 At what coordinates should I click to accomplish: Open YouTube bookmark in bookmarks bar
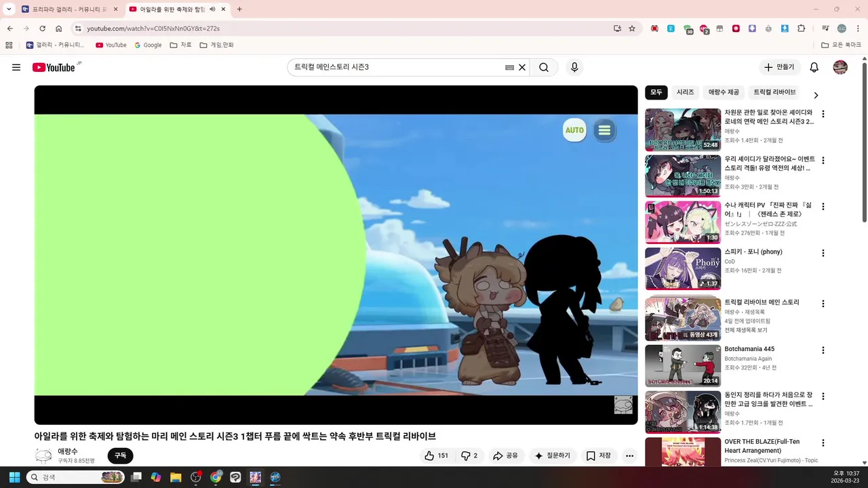click(111, 45)
